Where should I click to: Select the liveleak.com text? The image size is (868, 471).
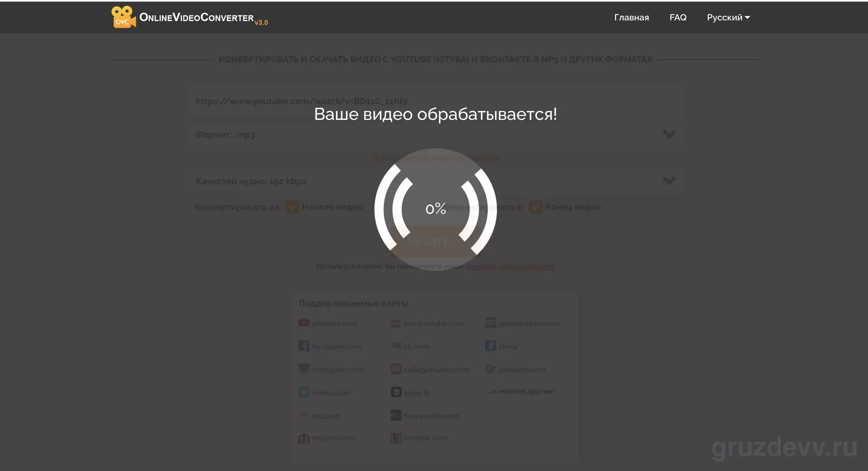click(425, 438)
